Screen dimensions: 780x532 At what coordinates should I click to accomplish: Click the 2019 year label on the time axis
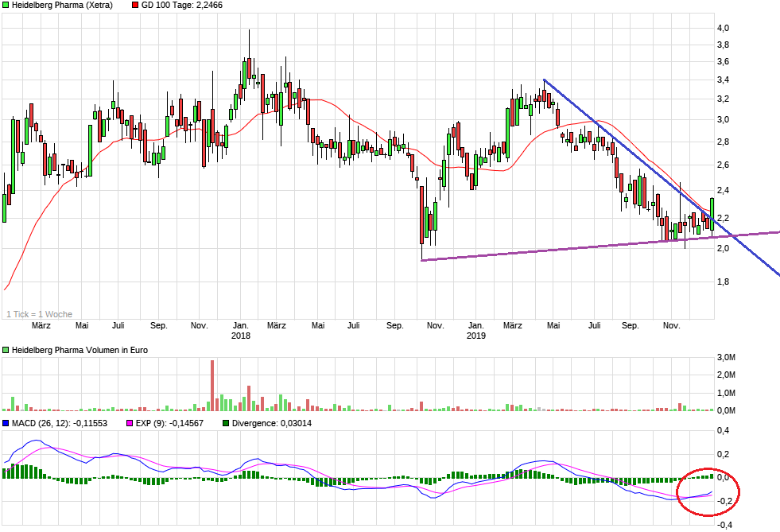coord(475,336)
